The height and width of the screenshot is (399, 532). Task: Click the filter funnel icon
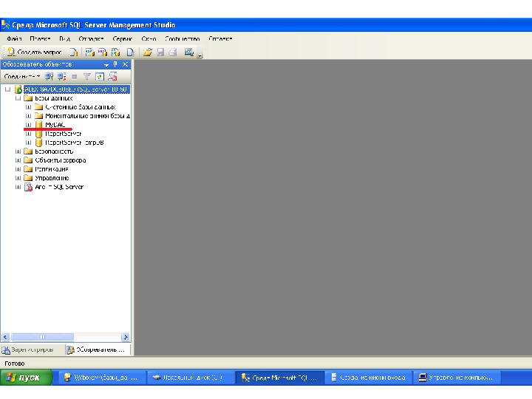87,77
